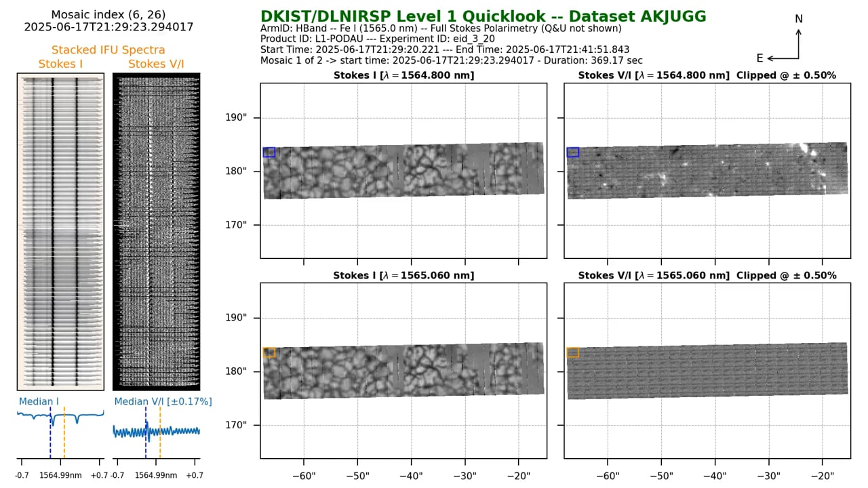Click the 180" y-axis label of the bottom-left map
The width and height of the screenshot is (868, 488).
pyautogui.click(x=236, y=371)
